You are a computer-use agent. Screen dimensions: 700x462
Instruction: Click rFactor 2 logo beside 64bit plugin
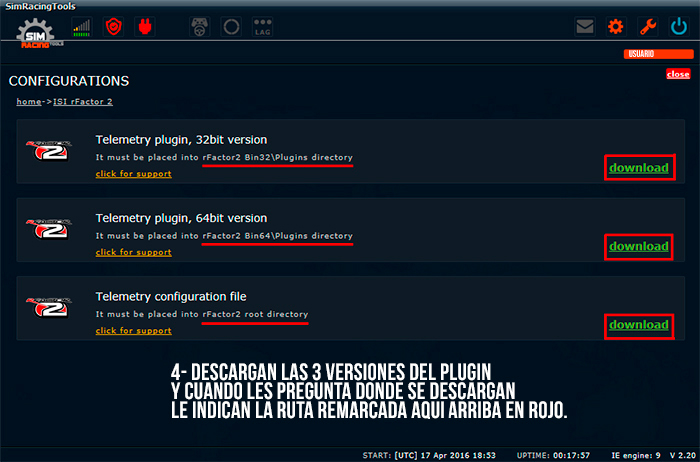pos(46,229)
